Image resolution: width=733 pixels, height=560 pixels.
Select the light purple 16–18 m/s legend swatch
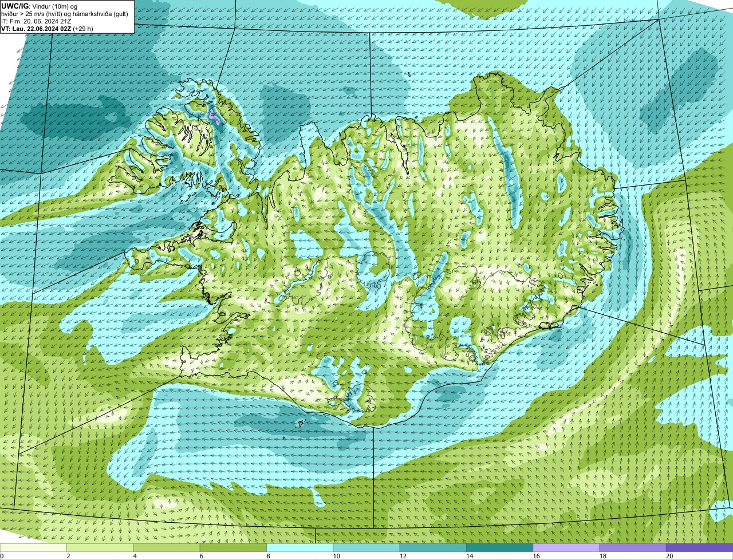566,547
